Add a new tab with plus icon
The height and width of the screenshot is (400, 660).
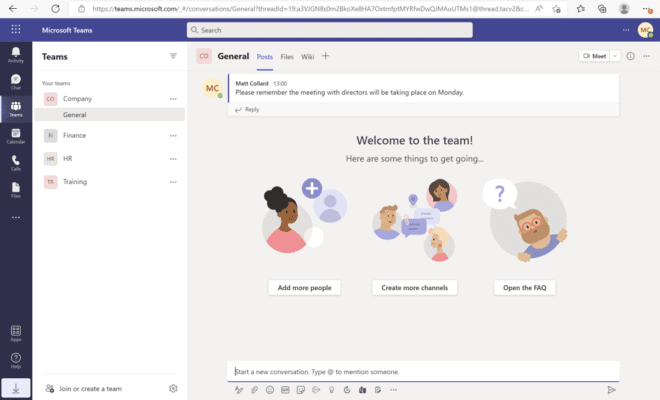(325, 56)
